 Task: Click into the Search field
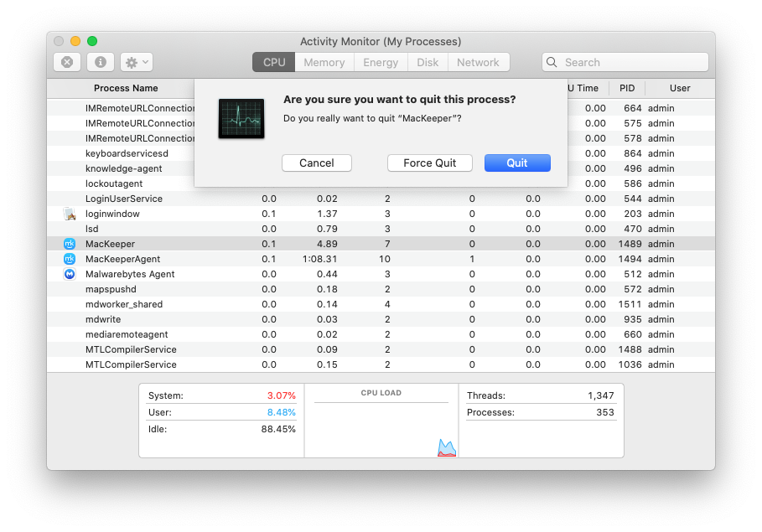point(625,62)
